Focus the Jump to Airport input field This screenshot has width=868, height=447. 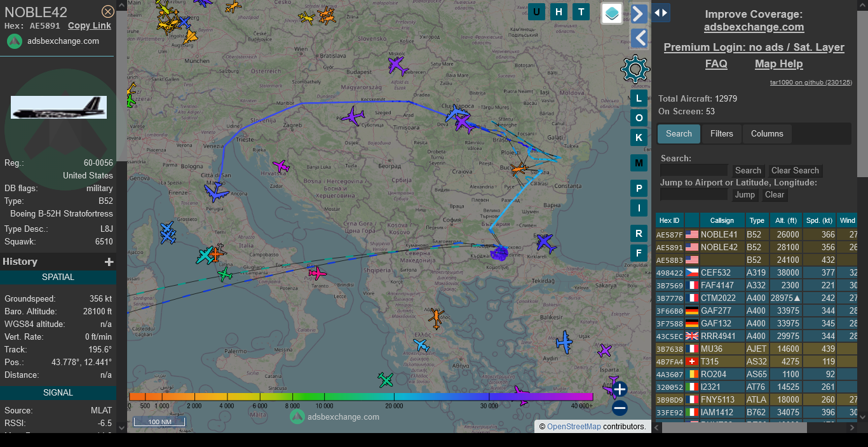694,194
